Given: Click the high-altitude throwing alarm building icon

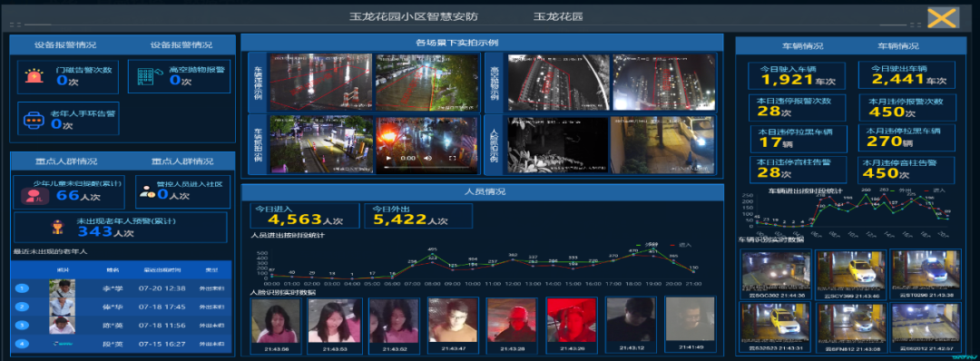Looking at the screenshot, I should point(145,75).
